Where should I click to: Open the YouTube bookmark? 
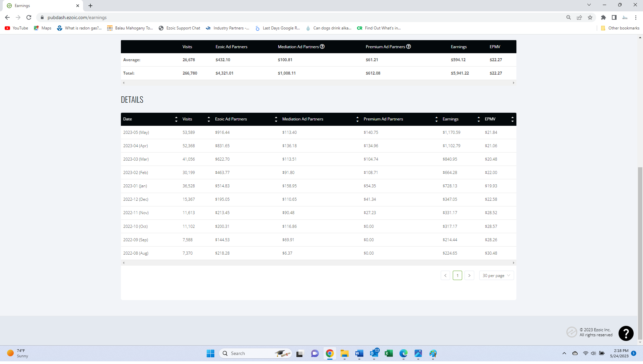pos(16,28)
